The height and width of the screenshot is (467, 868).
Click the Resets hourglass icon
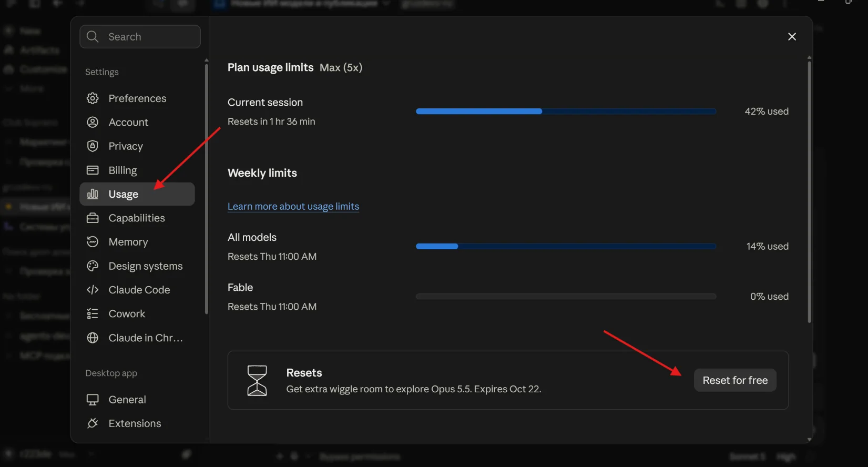pos(257,380)
